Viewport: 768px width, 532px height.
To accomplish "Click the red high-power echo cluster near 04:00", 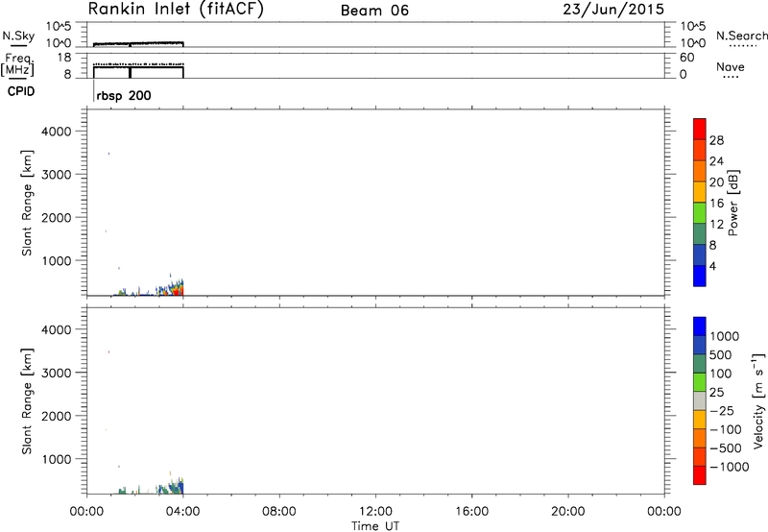I will tap(180, 291).
